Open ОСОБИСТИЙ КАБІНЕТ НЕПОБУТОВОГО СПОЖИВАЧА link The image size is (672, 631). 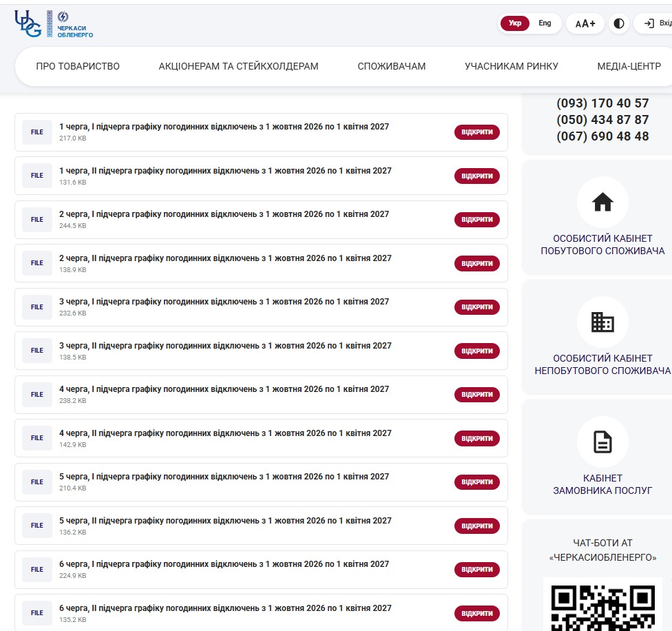[602, 364]
